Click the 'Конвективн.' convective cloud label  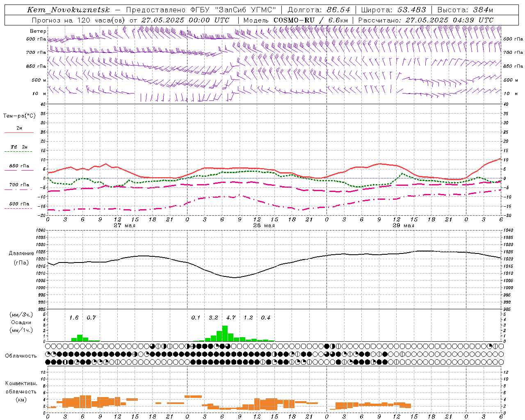[21, 383]
